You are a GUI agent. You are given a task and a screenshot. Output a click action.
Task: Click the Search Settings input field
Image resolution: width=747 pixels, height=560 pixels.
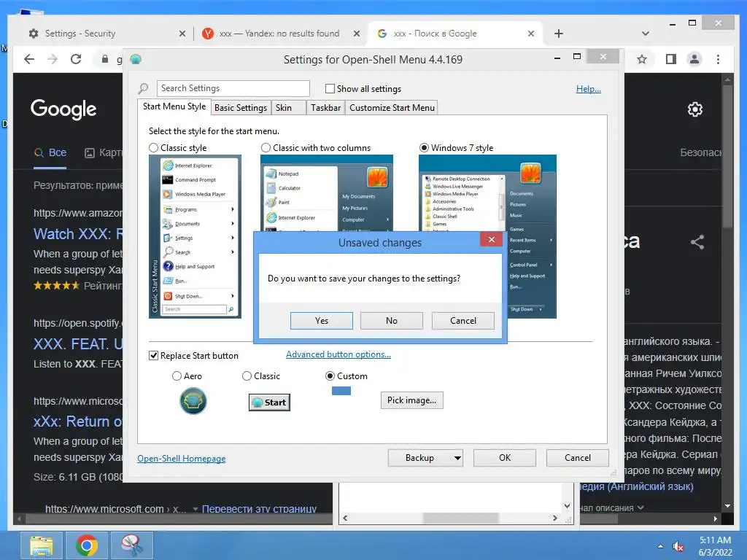[233, 88]
